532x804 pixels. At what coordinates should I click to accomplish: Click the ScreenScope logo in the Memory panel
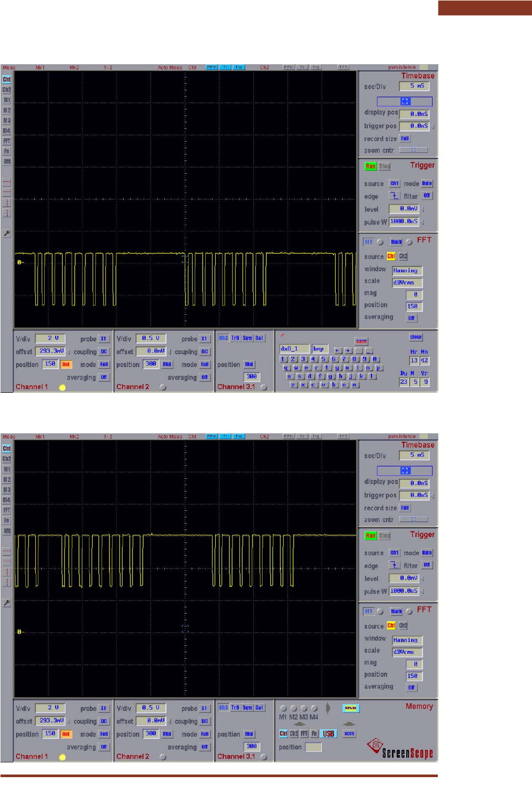point(400,749)
